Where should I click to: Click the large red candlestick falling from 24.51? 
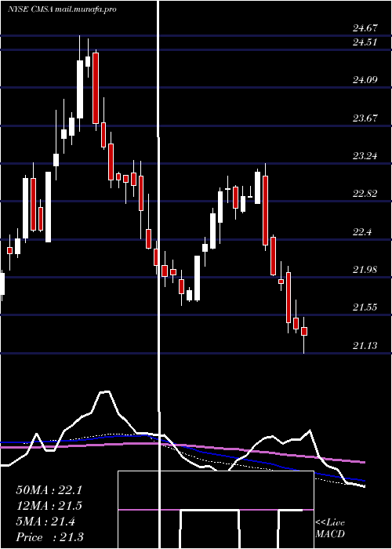96,88
